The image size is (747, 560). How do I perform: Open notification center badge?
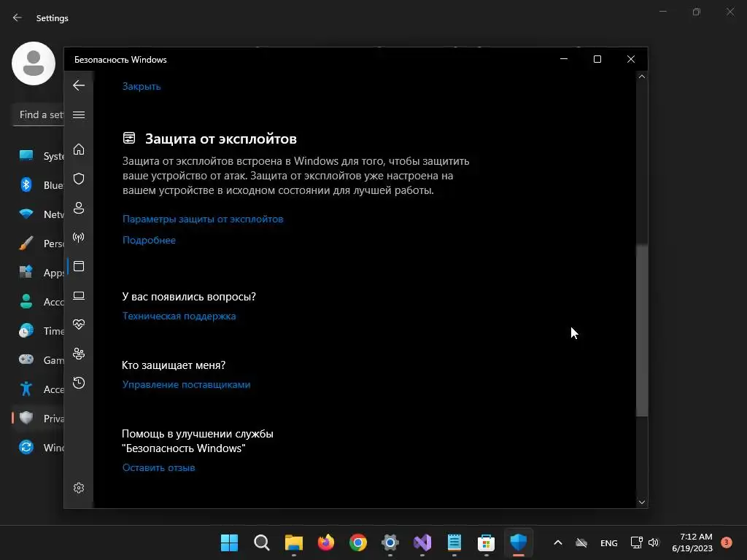(727, 542)
